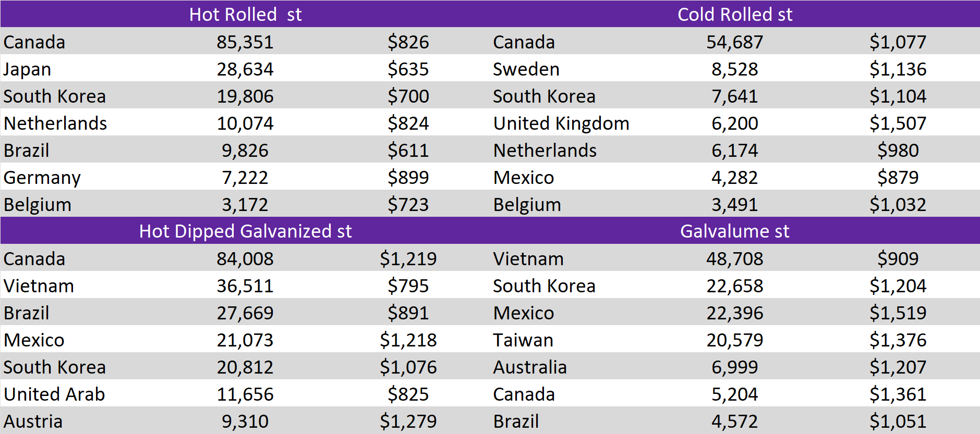Viewport: 980px width, 434px height.
Task: Click the $1,519 price value
Action: (898, 313)
